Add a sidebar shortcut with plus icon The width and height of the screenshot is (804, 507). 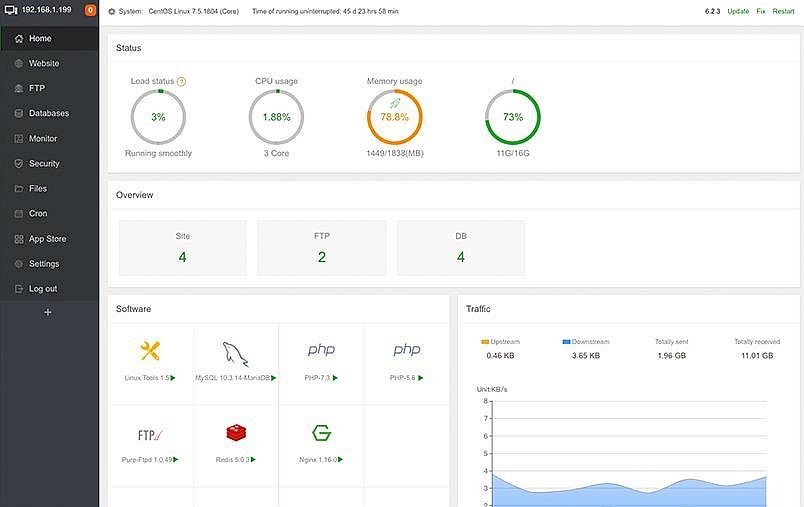point(48,312)
